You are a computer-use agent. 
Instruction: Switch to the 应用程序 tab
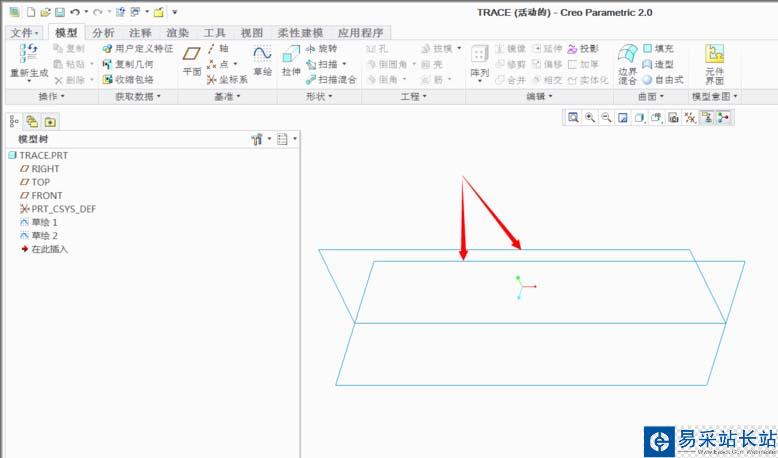[x=361, y=33]
